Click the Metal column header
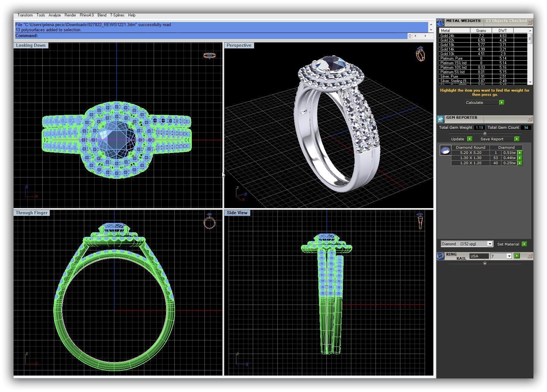Viewport: 547px width, 392px height. point(454,30)
